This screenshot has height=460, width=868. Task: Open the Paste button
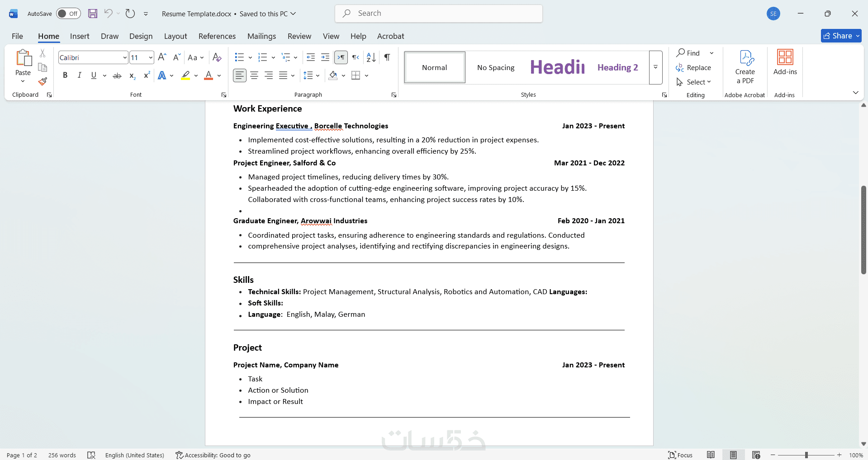point(23,66)
